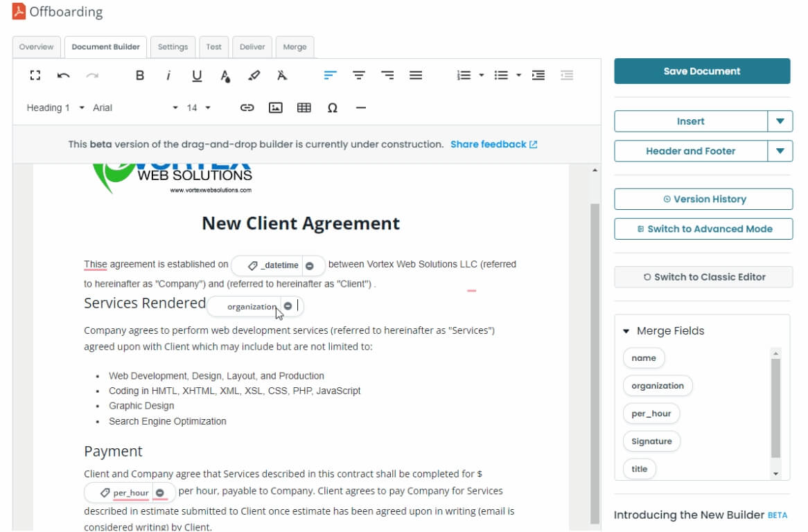Insert a hyperlink using the link icon
The height and width of the screenshot is (532, 808).
tap(247, 107)
